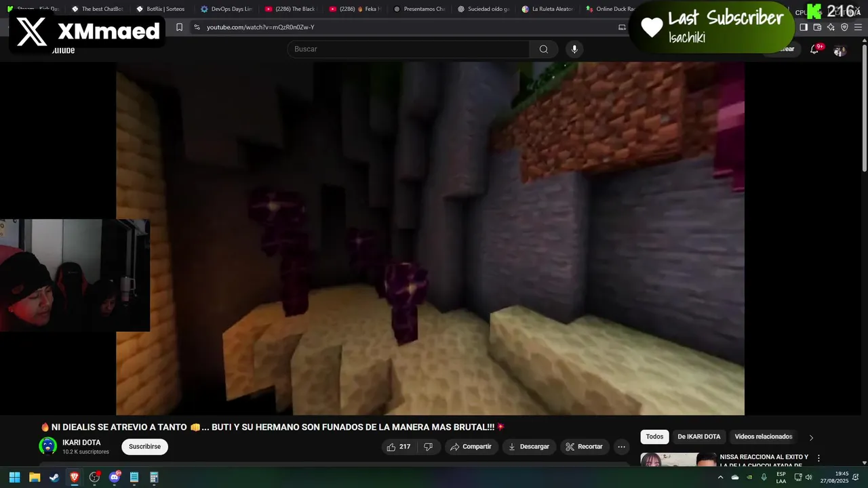The width and height of the screenshot is (868, 488).
Task: Open OneDrive cloud tray icon
Action: tap(735, 477)
